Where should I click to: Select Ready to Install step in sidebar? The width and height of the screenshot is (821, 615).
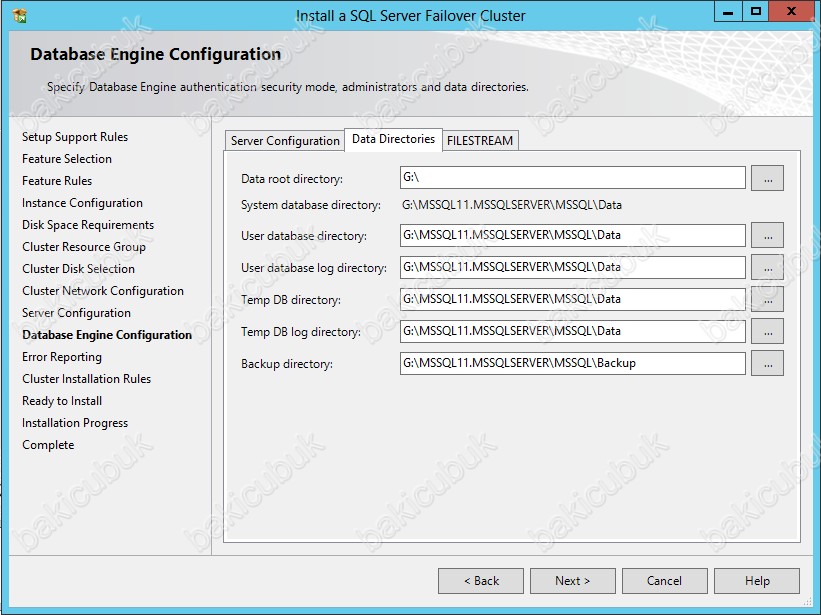(x=62, y=401)
